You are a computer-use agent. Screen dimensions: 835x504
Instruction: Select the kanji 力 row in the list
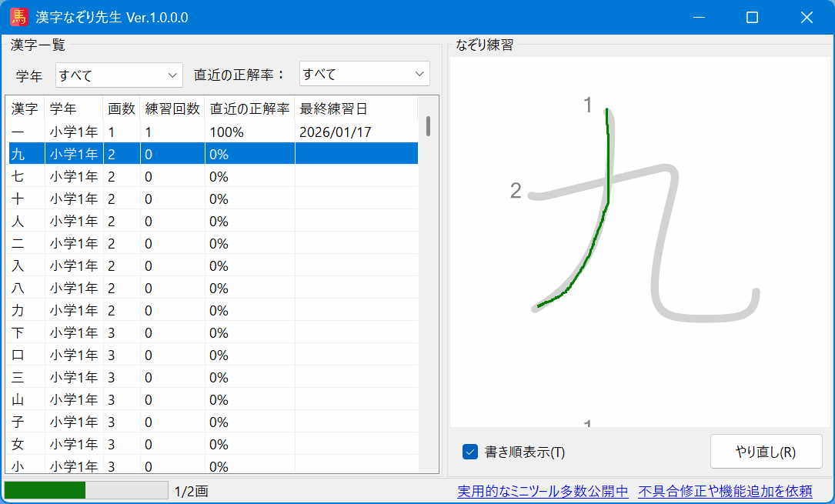click(24, 310)
